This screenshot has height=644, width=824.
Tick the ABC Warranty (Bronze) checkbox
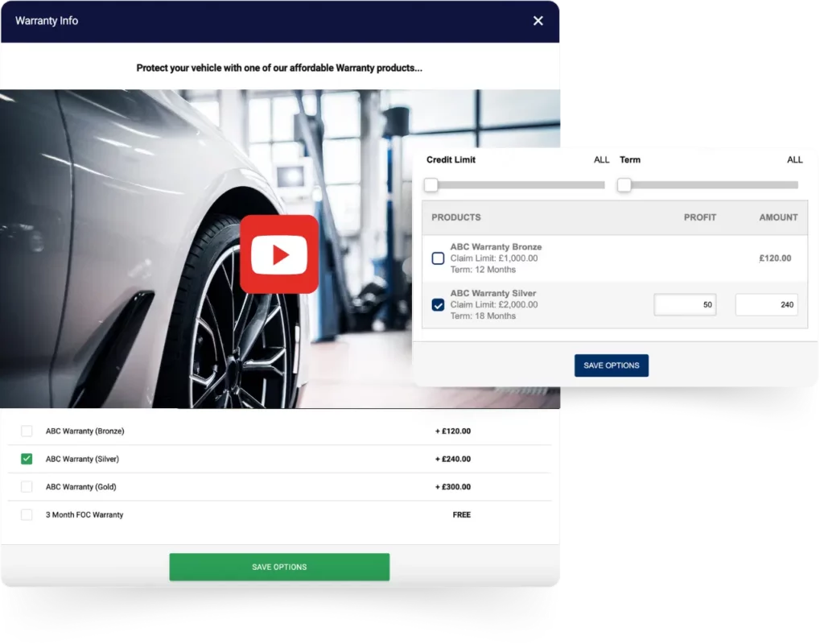[x=27, y=431]
